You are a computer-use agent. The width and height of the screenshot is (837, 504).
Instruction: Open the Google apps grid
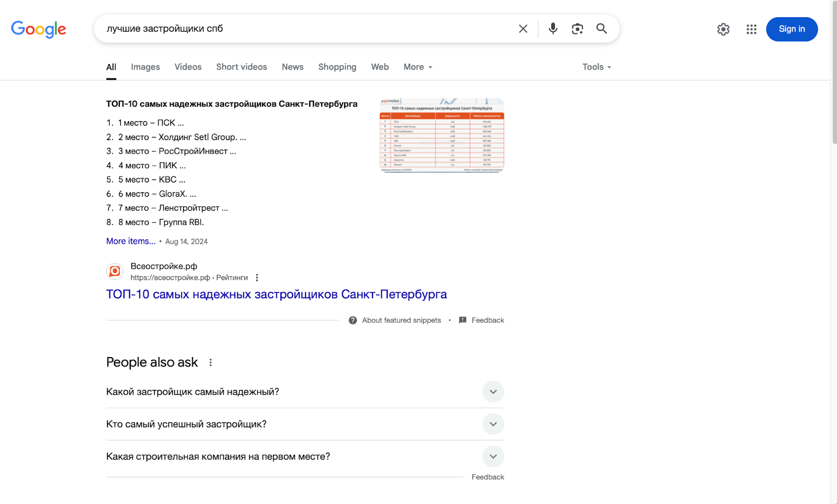[x=751, y=29]
